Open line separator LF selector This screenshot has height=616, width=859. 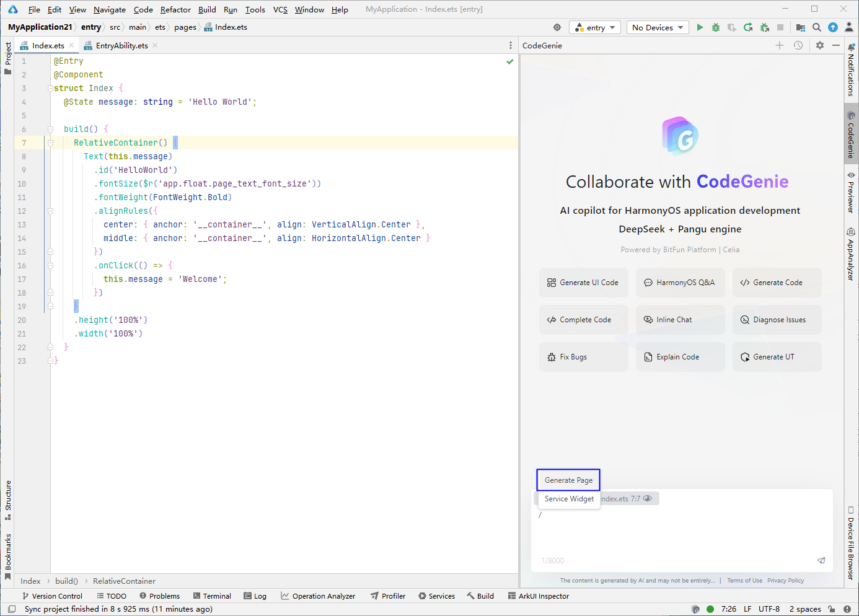click(x=747, y=609)
